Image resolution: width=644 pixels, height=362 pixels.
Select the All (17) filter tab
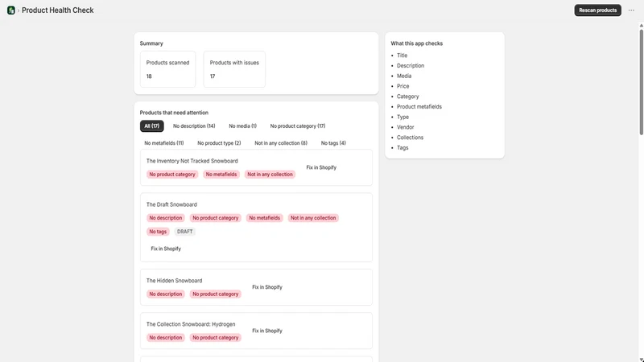(151, 126)
